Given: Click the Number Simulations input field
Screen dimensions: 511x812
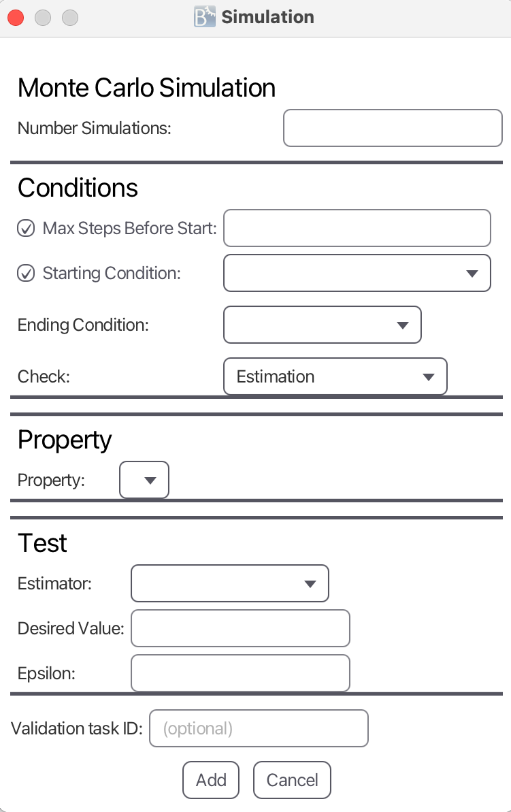Looking at the screenshot, I should click(x=393, y=128).
